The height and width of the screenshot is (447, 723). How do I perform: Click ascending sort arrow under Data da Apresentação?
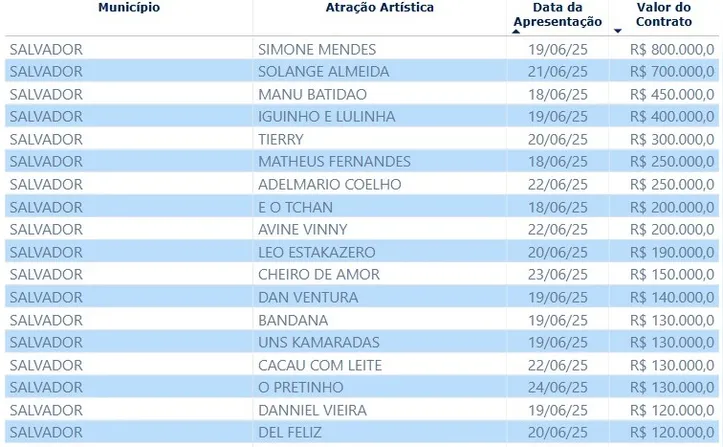[516, 31]
